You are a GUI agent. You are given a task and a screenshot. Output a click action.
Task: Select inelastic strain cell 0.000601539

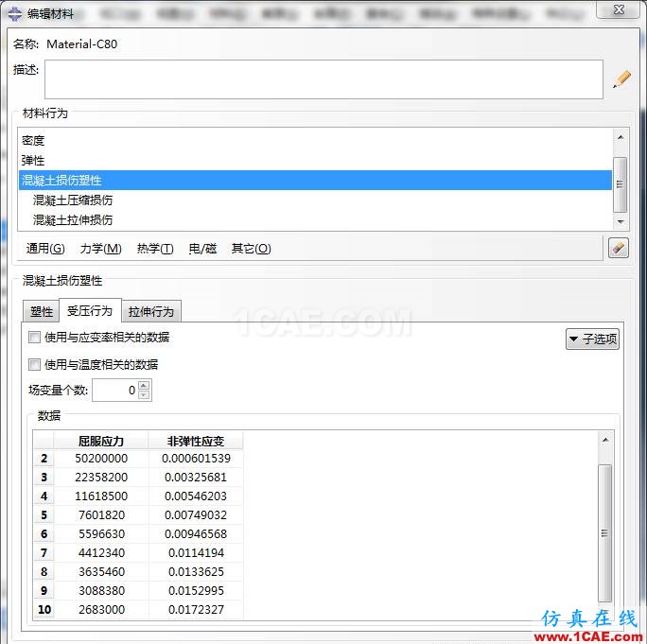196,459
